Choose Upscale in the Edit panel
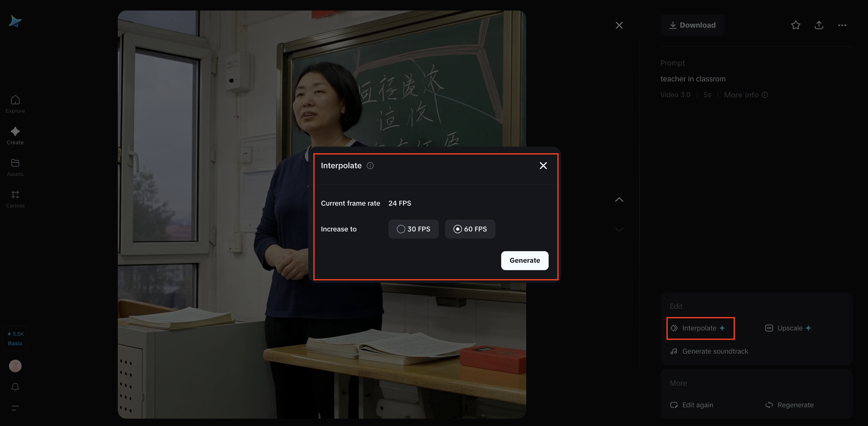Viewport: 868px width, 426px height. pos(788,328)
